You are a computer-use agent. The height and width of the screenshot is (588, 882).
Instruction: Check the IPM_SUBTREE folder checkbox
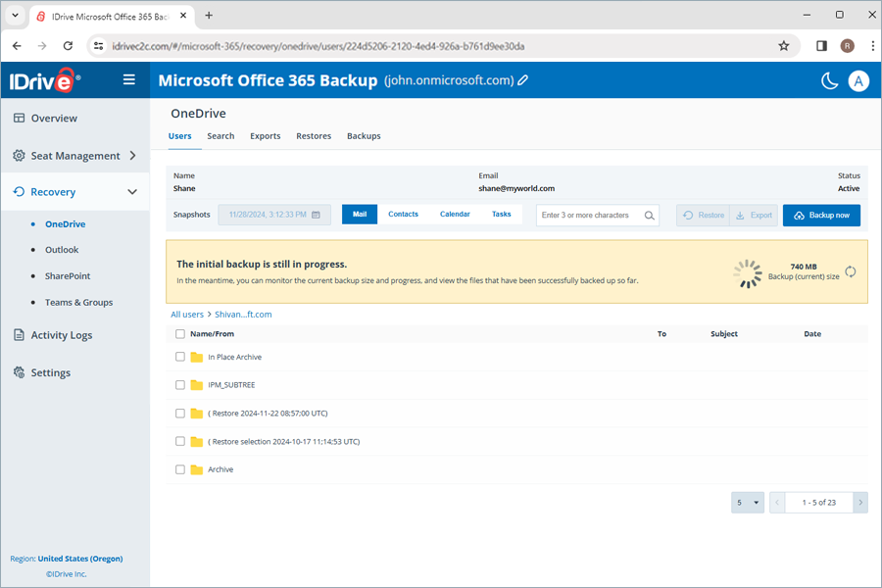(x=180, y=384)
